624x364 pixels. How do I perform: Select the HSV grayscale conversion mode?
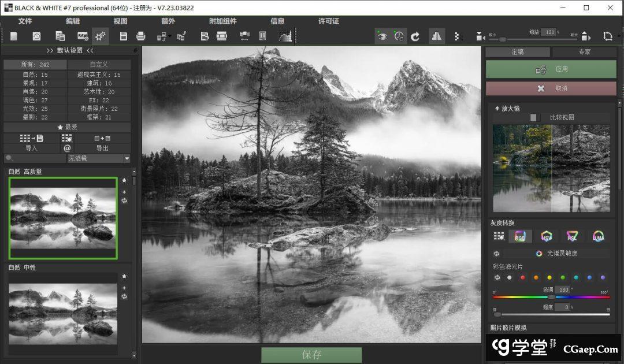point(546,236)
